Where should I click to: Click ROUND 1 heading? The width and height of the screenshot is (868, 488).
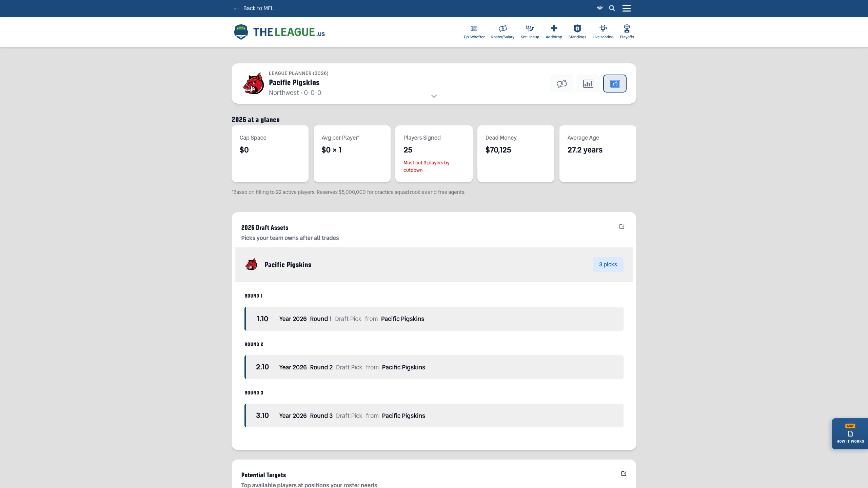click(253, 296)
